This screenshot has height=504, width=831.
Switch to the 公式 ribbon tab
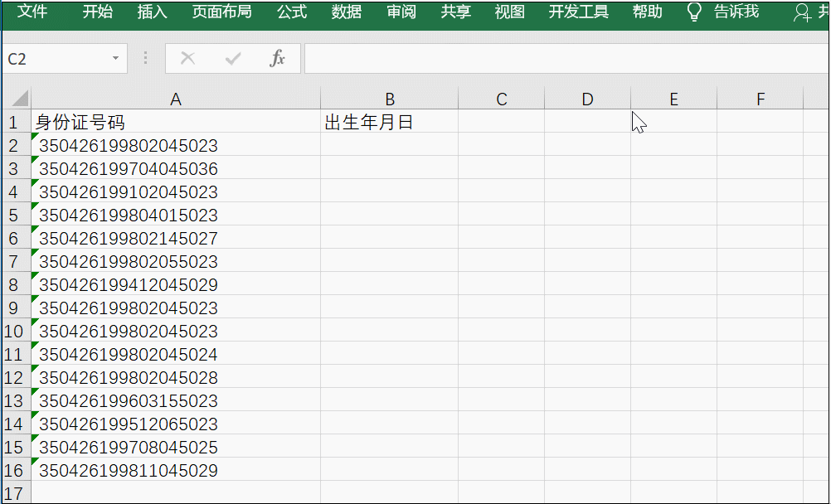[291, 12]
